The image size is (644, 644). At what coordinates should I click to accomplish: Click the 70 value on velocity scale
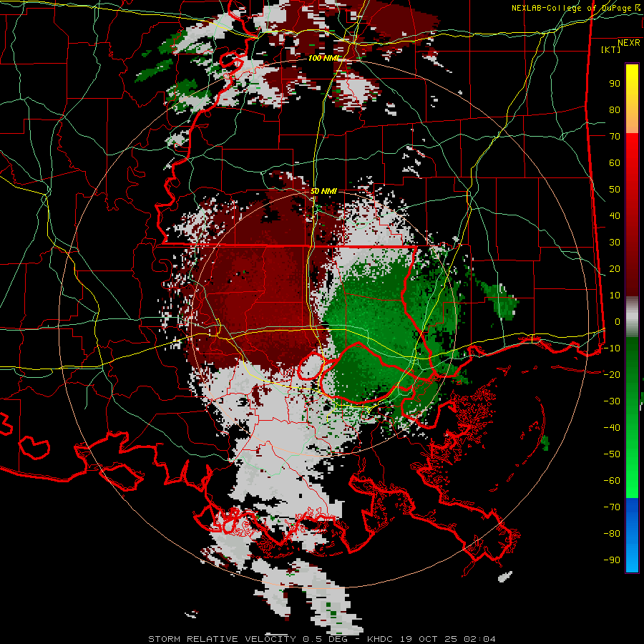click(x=615, y=137)
